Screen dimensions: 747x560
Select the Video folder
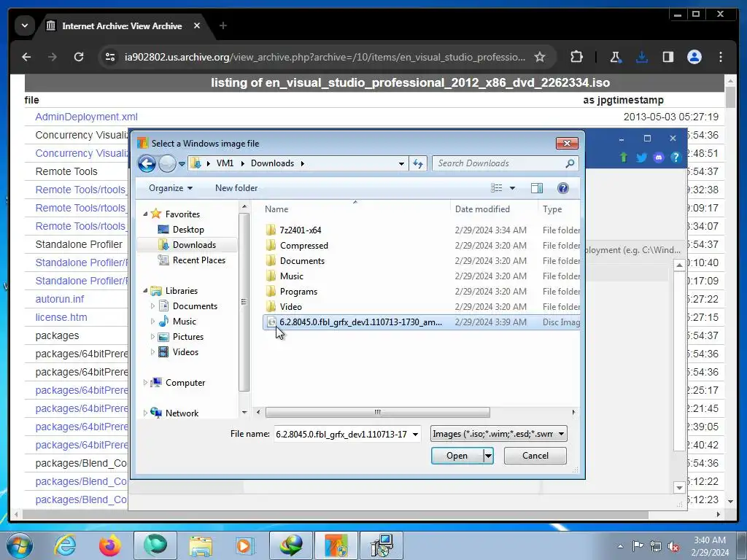(x=290, y=307)
